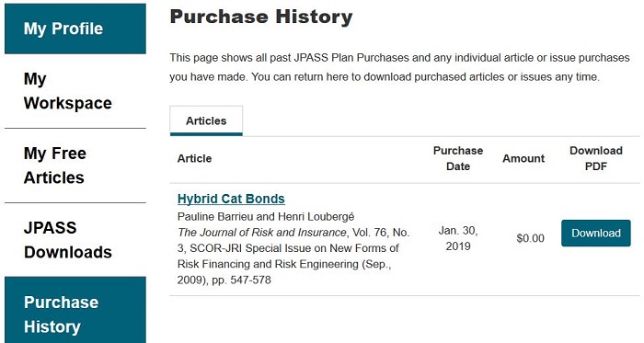
Task: Click the Amount column header
Action: pos(523,158)
